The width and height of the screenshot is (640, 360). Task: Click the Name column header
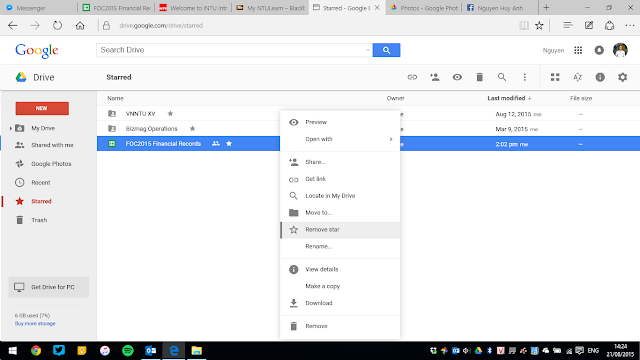tap(115, 98)
